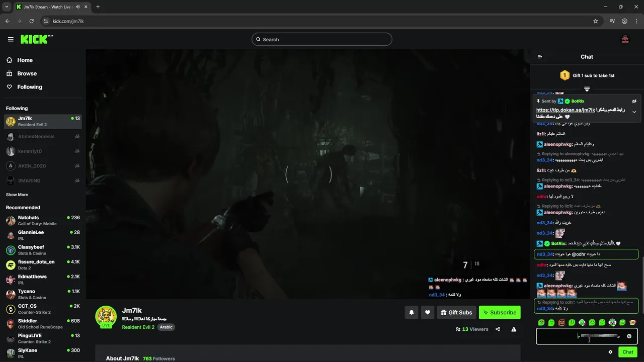
Task: Open chat settings gear
Action: click(610, 352)
